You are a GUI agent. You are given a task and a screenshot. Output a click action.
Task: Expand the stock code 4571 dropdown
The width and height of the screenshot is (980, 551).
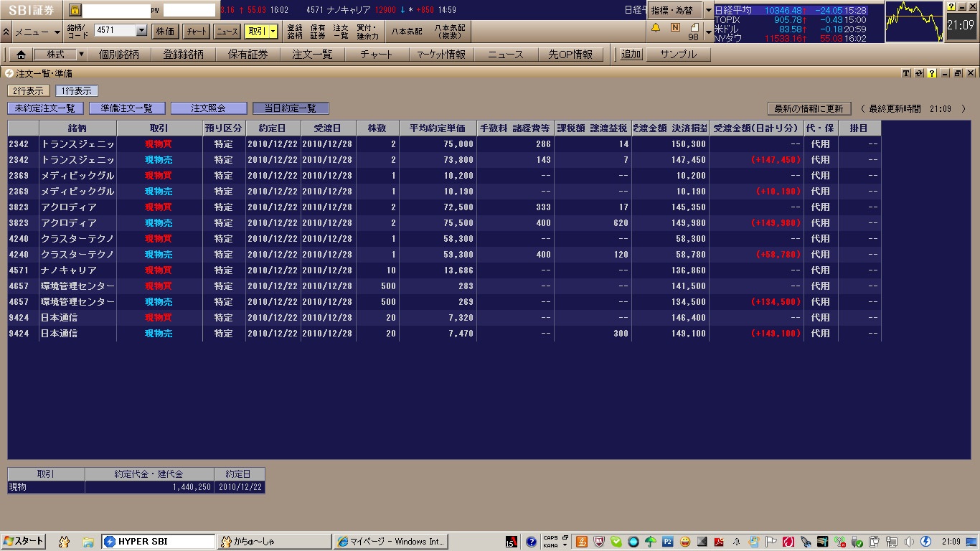click(141, 31)
